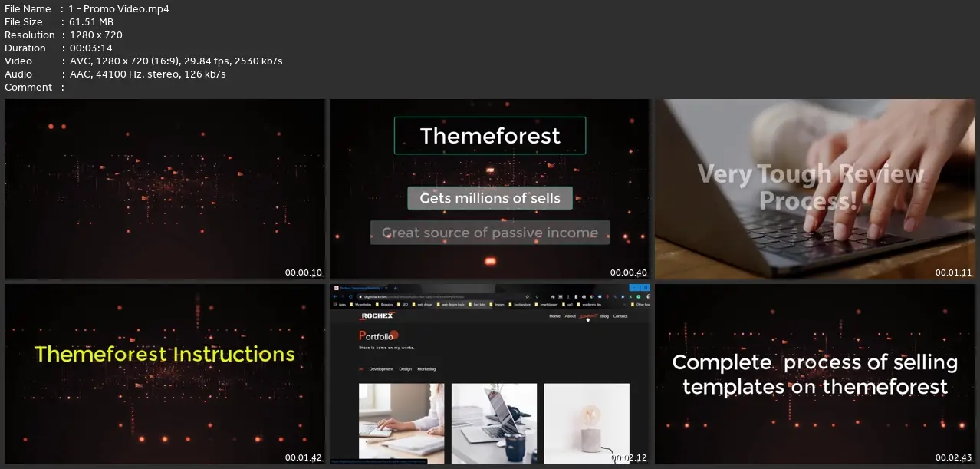980x469 pixels.
Task: Open the plain particle frame at 00:00:10
Action: click(x=165, y=189)
